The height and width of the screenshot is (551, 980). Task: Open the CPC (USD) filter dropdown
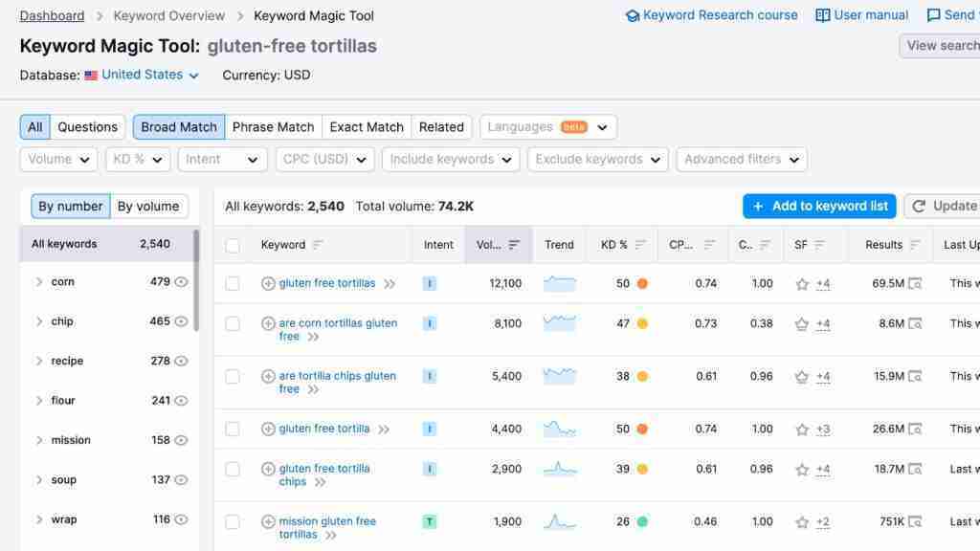[x=325, y=160]
